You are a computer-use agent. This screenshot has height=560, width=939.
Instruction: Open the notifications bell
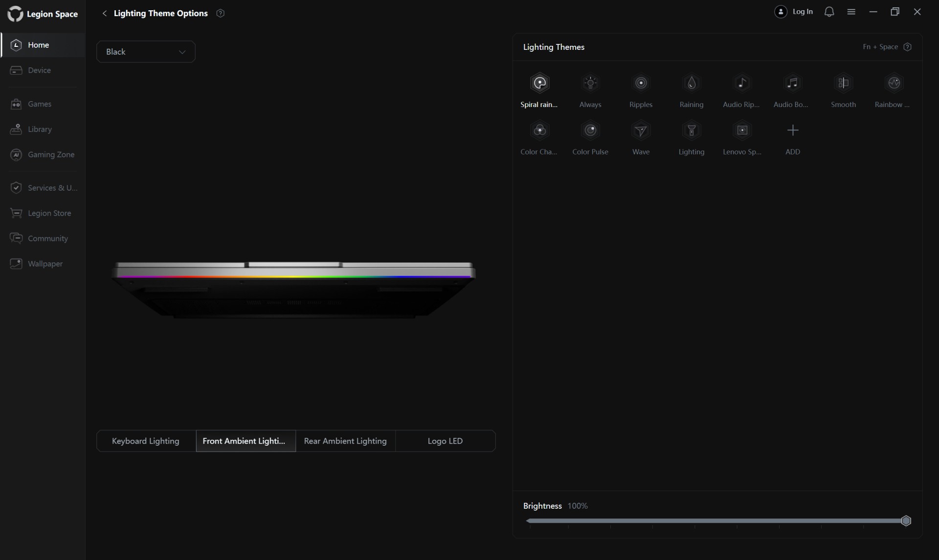[829, 12]
